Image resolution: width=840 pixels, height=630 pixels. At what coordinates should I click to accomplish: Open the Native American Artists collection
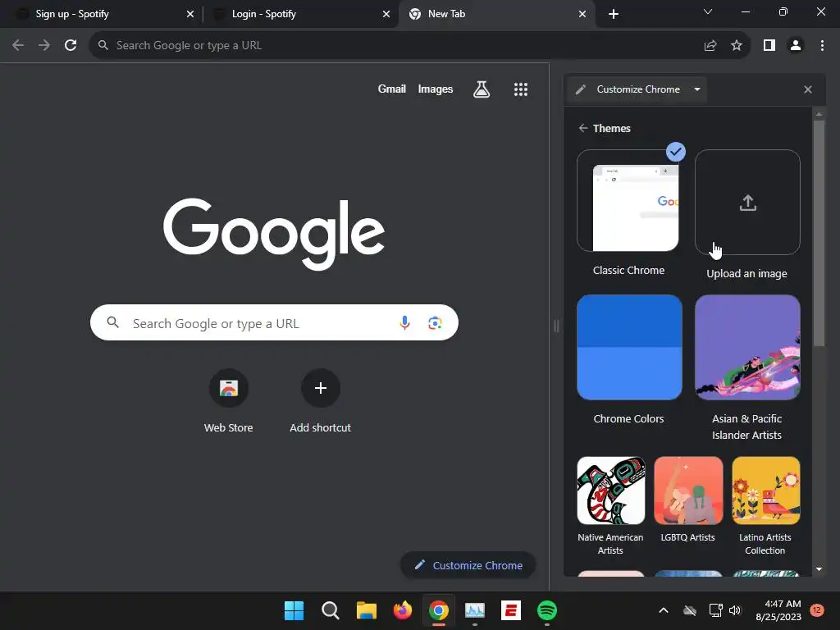tap(610, 491)
